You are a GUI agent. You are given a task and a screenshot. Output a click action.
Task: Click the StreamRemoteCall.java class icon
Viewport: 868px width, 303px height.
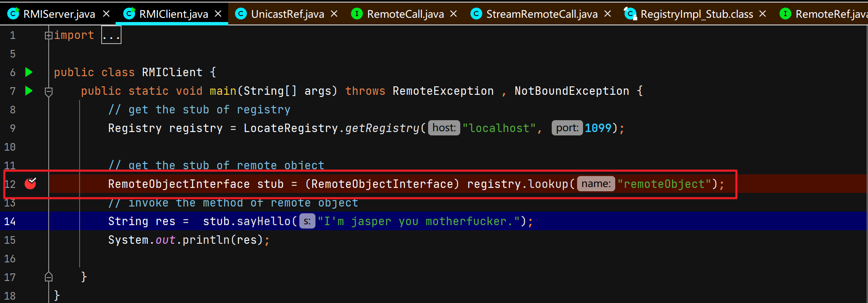point(476,14)
